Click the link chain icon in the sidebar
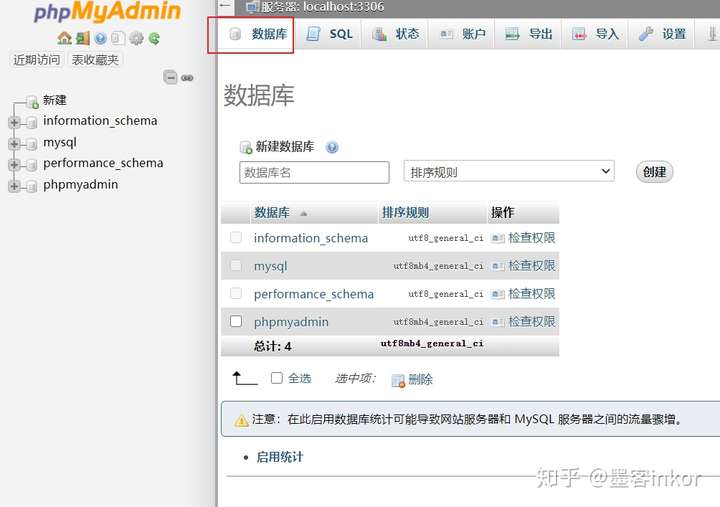The height and width of the screenshot is (507, 720). [x=187, y=78]
